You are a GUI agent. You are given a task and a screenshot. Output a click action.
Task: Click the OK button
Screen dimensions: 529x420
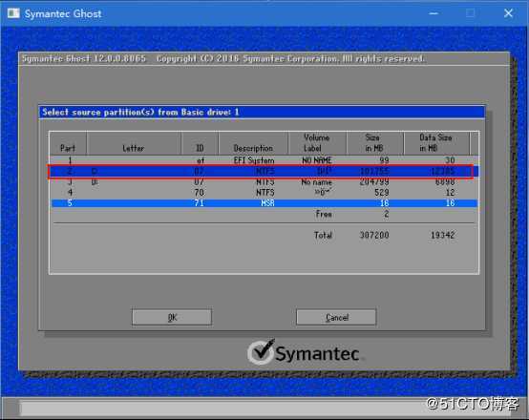pyautogui.click(x=172, y=317)
